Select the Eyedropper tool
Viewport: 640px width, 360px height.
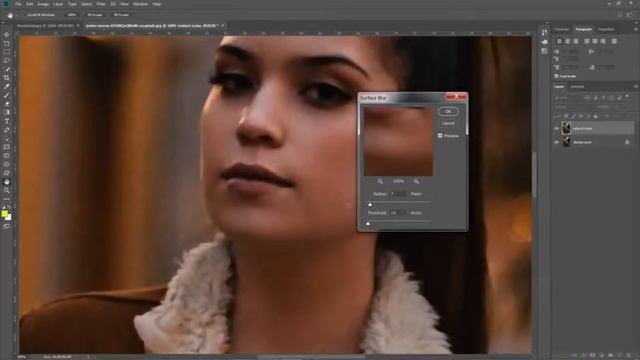coord(7,87)
